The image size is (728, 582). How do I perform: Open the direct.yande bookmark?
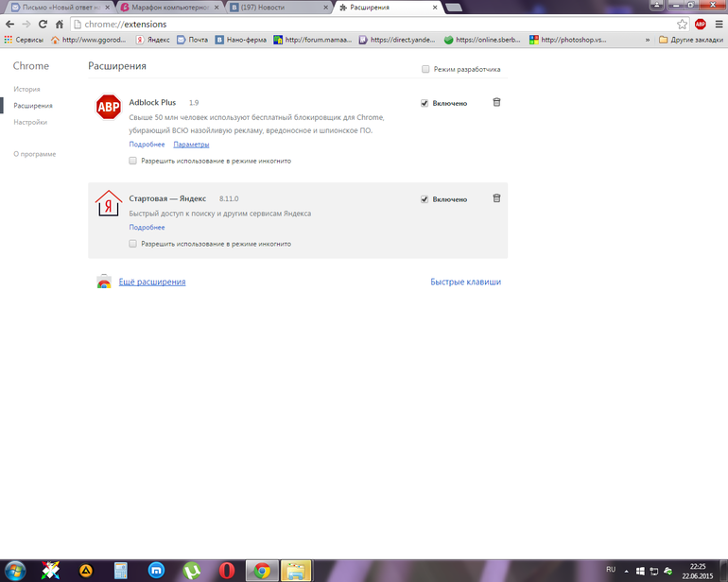click(x=397, y=40)
